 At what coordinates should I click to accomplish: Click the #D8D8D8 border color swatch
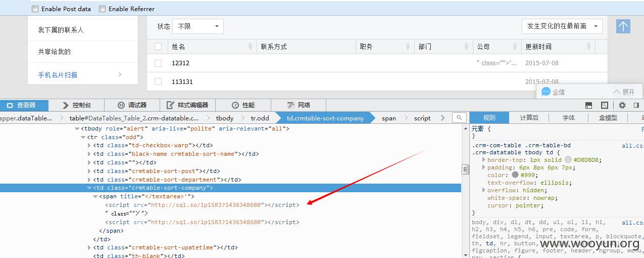(x=568, y=160)
